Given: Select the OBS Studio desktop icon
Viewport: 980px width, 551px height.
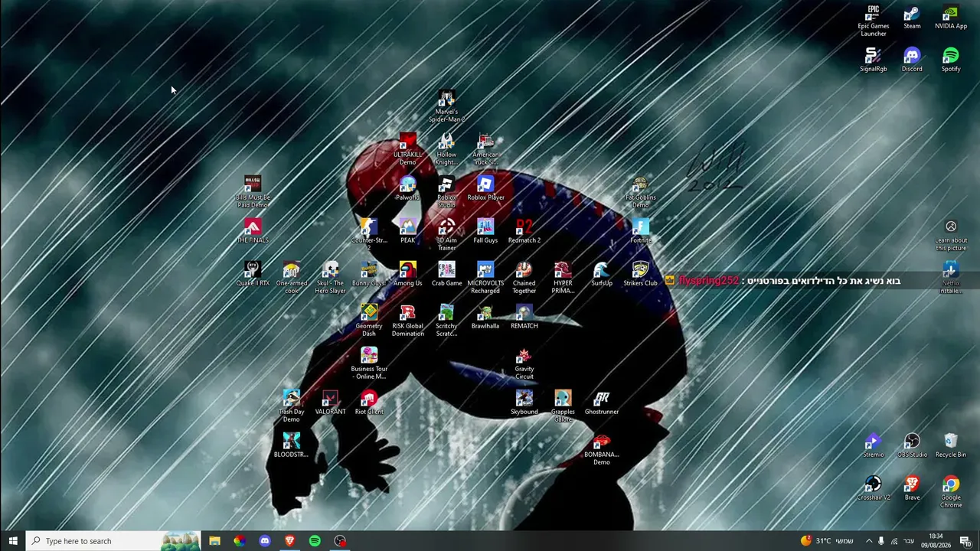Looking at the screenshot, I should point(912,446).
